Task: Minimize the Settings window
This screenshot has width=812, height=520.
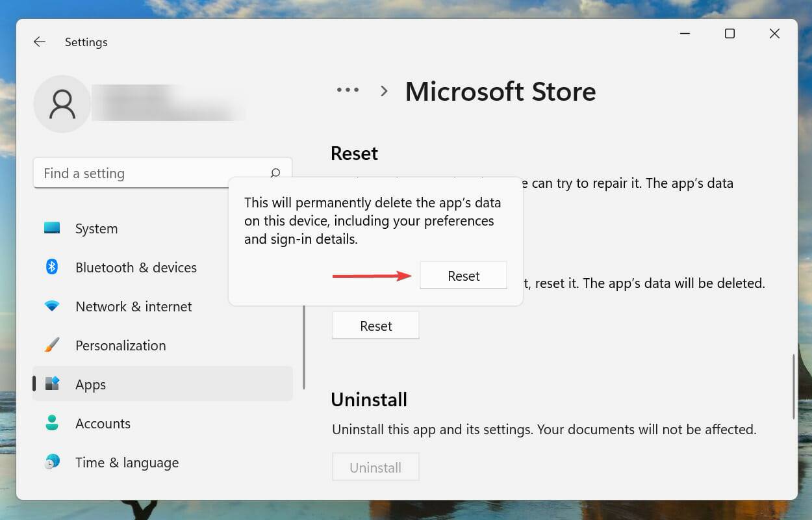Action: click(685, 34)
